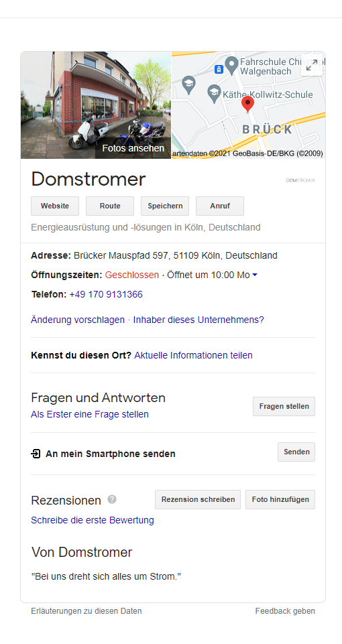Viewport: 342px width, 644px height.
Task: Click the help icon next to Rezensionen
Action: tap(112, 499)
